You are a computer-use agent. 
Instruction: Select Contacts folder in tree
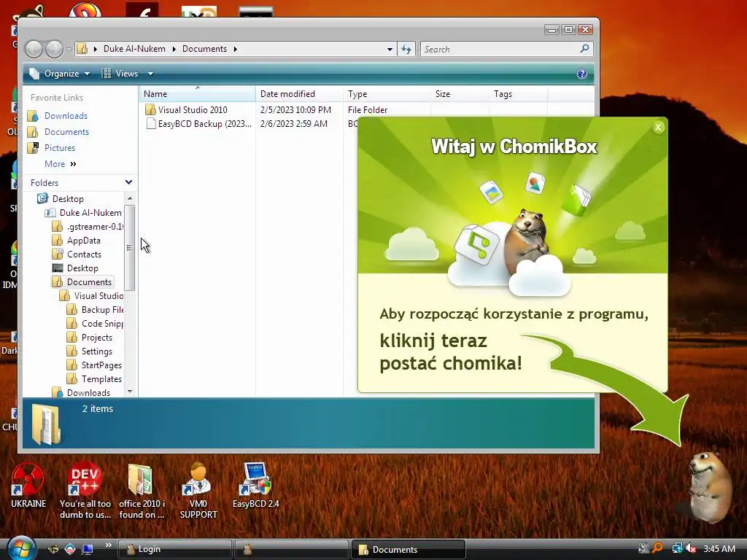click(77, 254)
